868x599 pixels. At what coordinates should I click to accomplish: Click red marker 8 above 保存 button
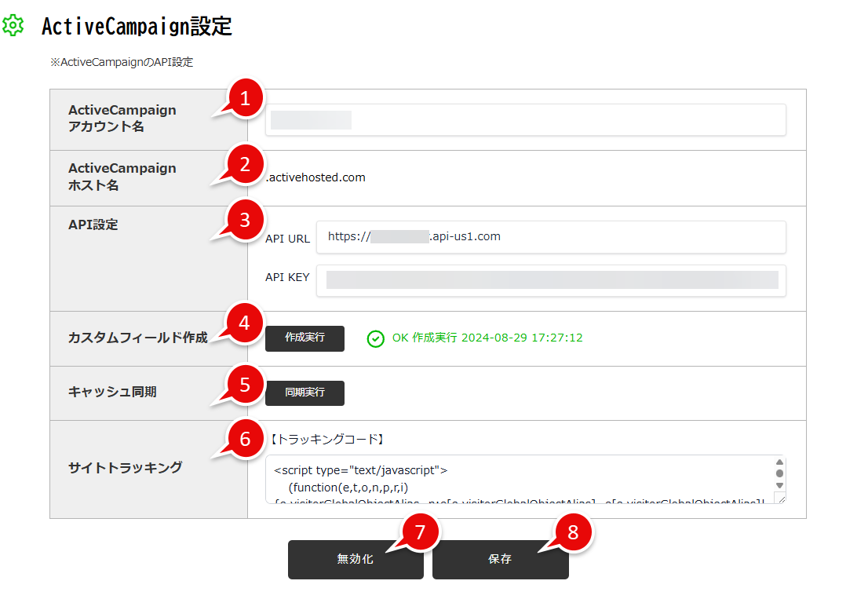571,533
